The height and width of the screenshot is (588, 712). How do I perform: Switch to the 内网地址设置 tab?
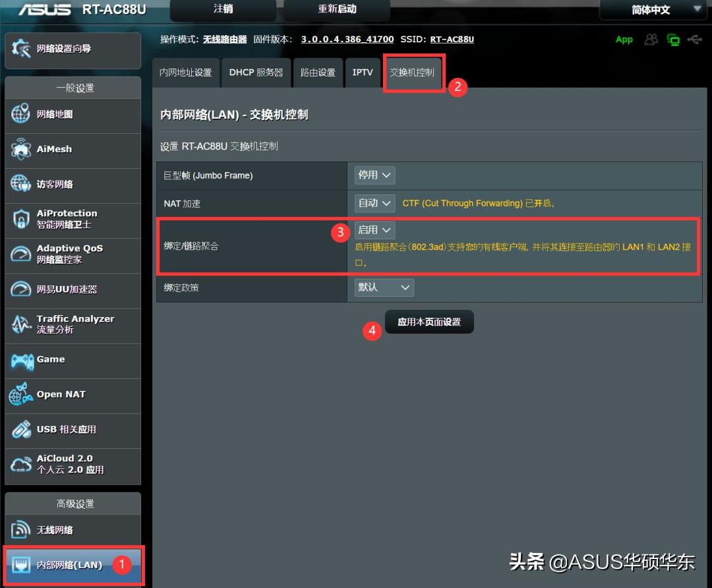click(186, 73)
